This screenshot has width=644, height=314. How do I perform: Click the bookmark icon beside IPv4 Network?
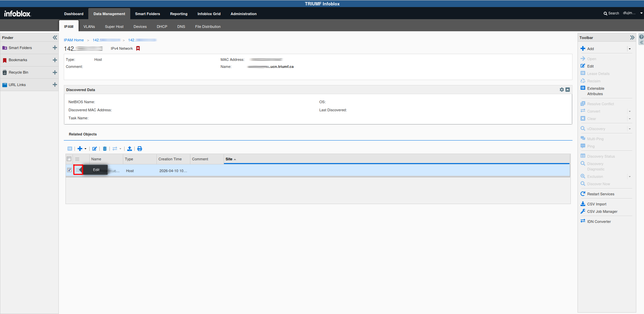tap(138, 48)
